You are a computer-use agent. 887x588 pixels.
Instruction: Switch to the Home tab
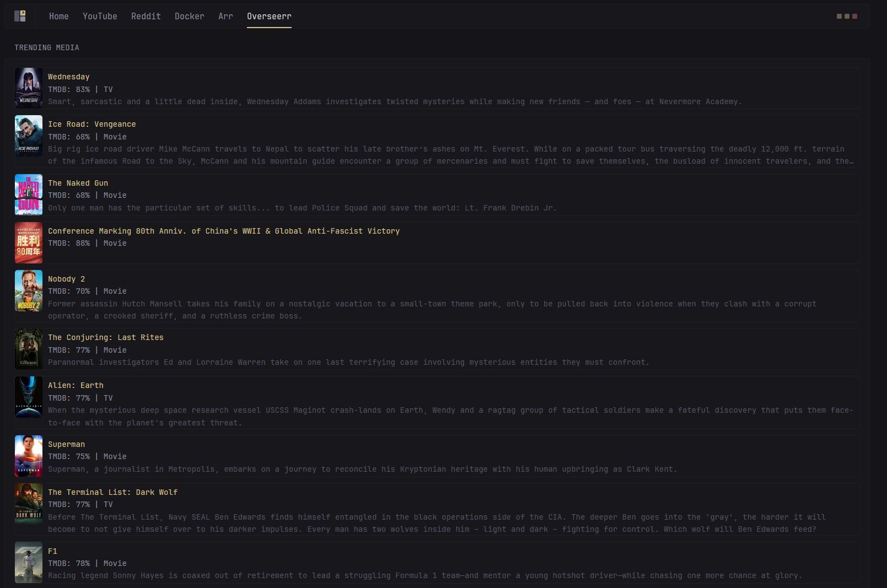pos(58,16)
